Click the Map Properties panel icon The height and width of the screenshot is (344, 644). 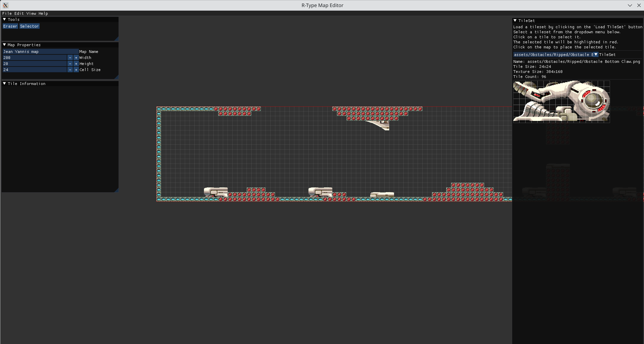click(x=4, y=44)
